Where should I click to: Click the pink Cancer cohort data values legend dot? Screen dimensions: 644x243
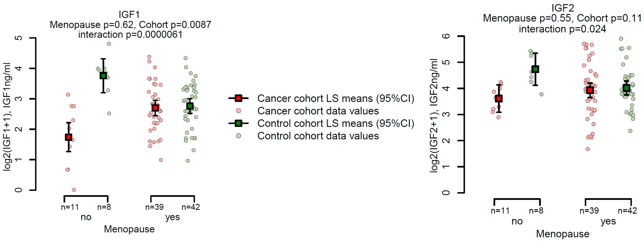point(239,111)
